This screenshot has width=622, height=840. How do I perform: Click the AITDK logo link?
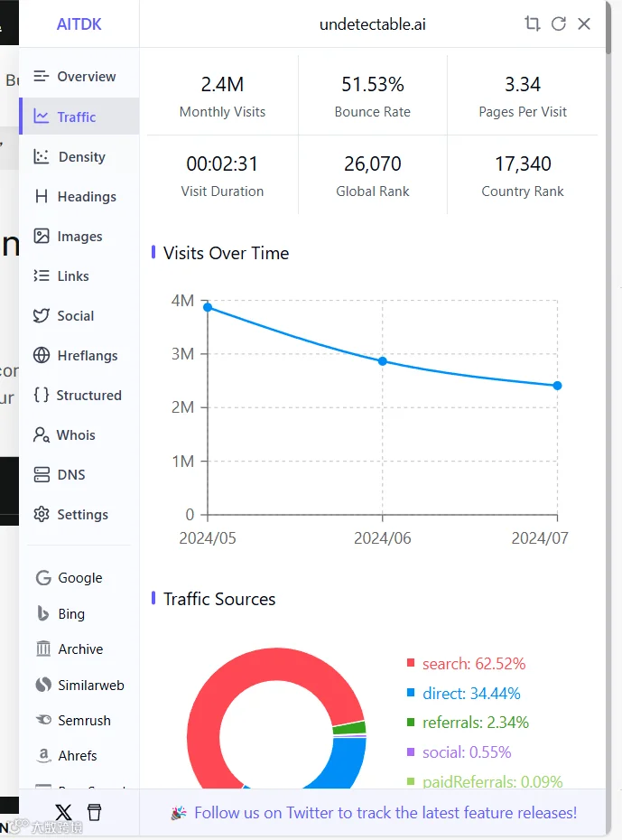[79, 24]
